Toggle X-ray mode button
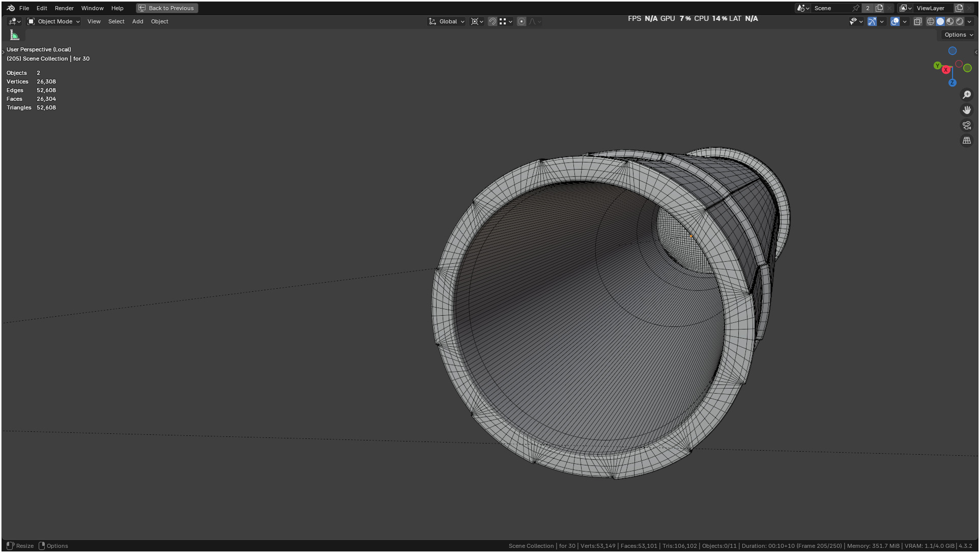Viewport: 980px width, 553px height. [x=918, y=21]
